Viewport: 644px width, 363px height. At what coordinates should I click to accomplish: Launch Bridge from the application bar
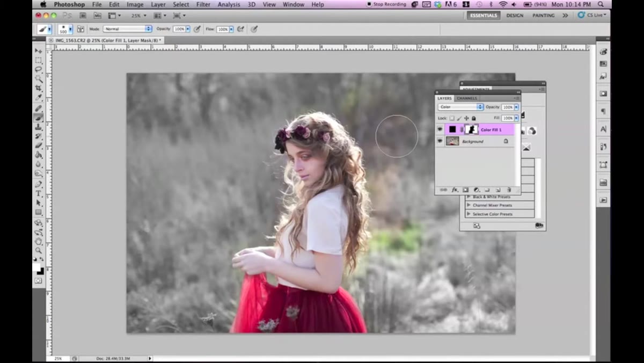(x=82, y=16)
